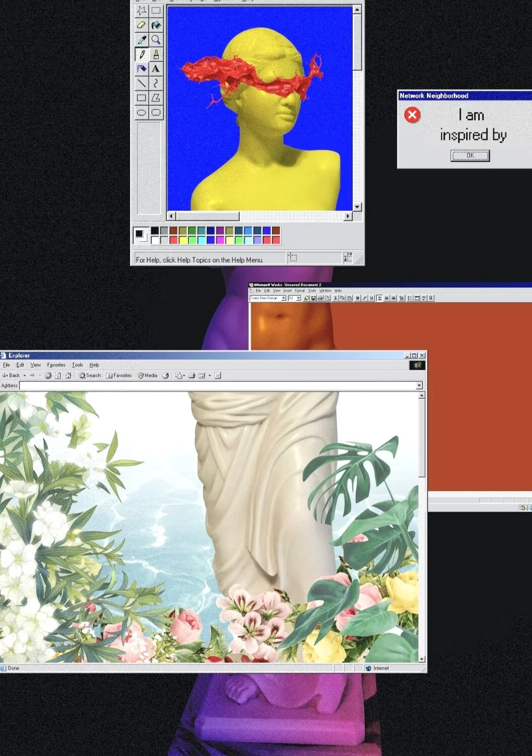
Task: Open the font size dropdown
Action: point(299,298)
